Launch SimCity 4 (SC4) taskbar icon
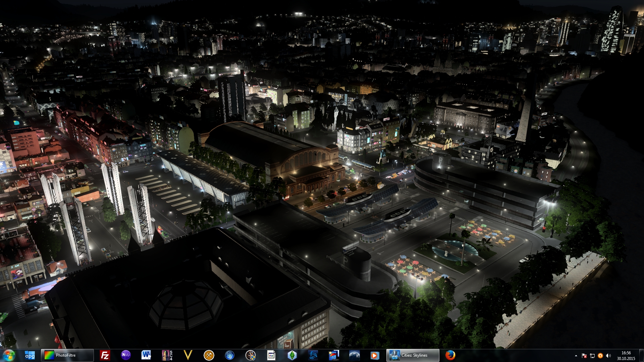The height and width of the screenshot is (362, 644). click(167, 355)
